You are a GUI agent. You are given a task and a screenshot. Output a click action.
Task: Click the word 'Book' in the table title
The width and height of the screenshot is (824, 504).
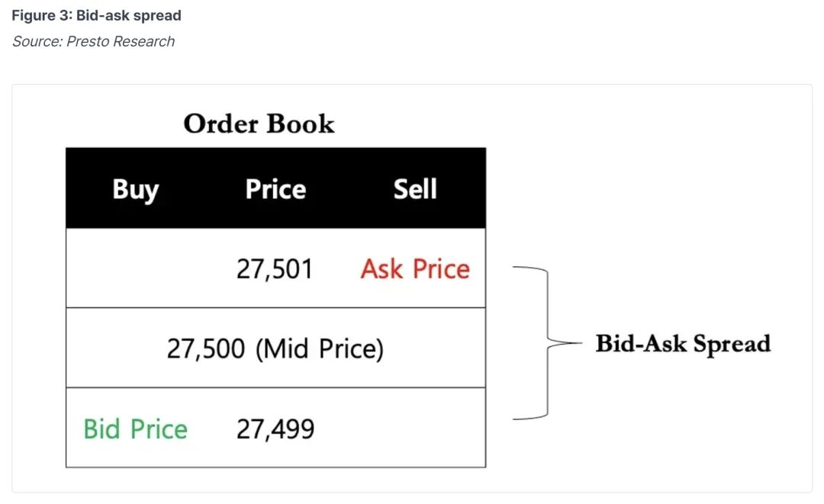tap(300, 124)
